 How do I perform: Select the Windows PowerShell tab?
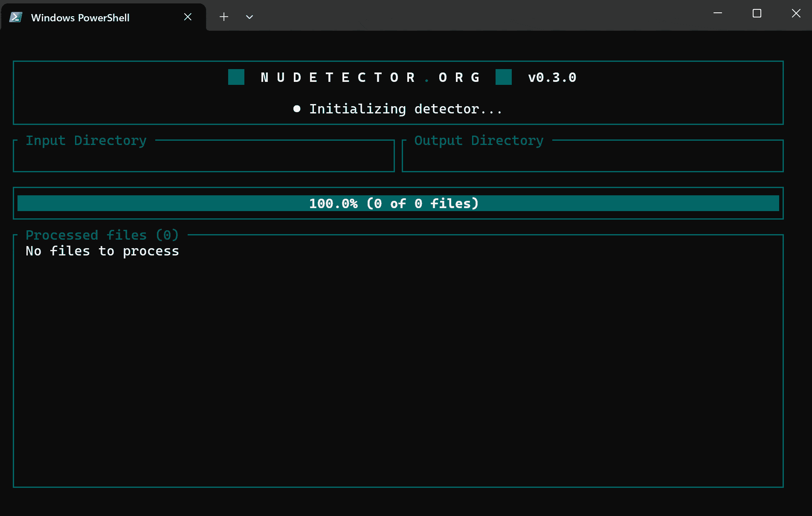(80, 17)
